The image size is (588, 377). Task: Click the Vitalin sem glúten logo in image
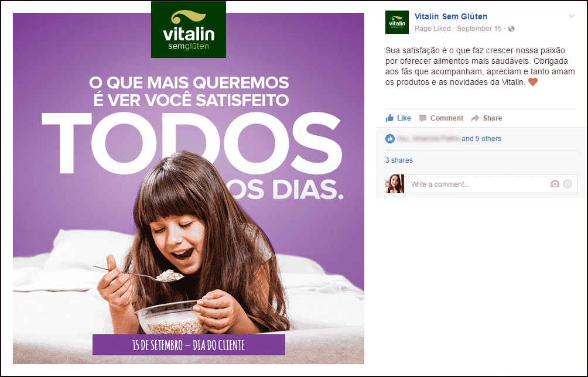(x=188, y=30)
